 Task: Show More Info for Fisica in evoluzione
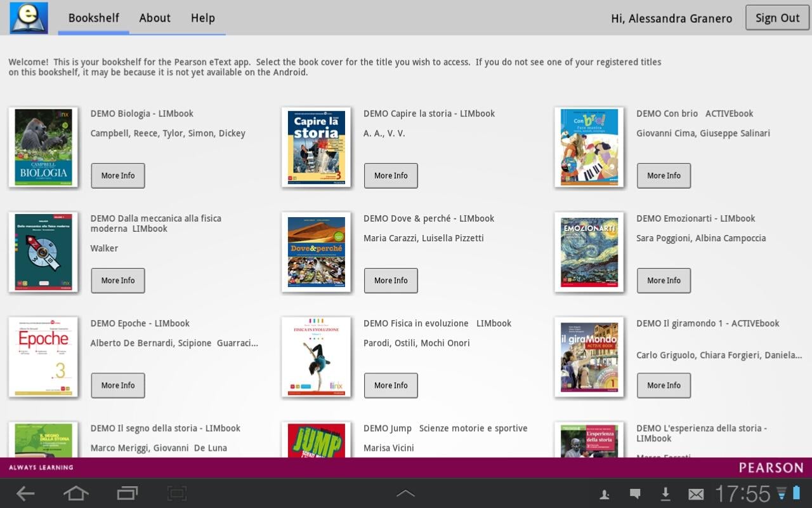click(x=391, y=385)
